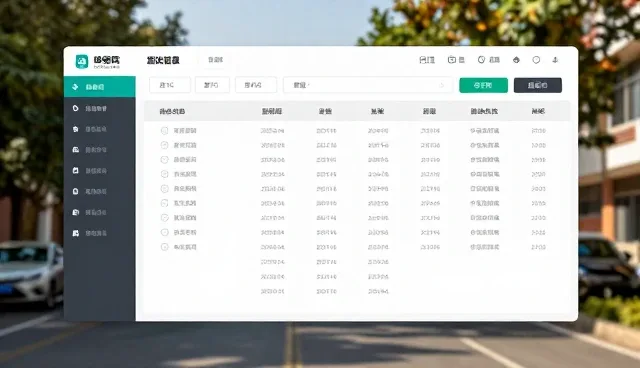Select the fourth sidebar menu item

[x=100, y=150]
